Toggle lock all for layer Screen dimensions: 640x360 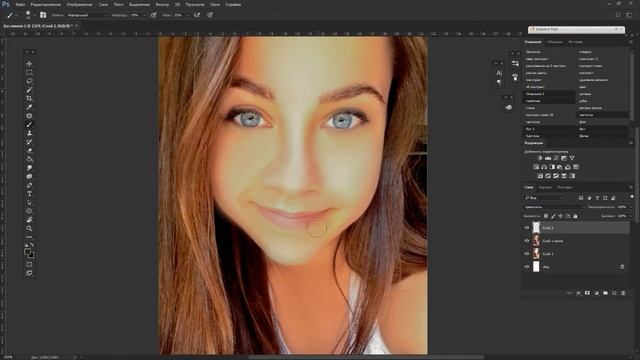click(x=575, y=216)
